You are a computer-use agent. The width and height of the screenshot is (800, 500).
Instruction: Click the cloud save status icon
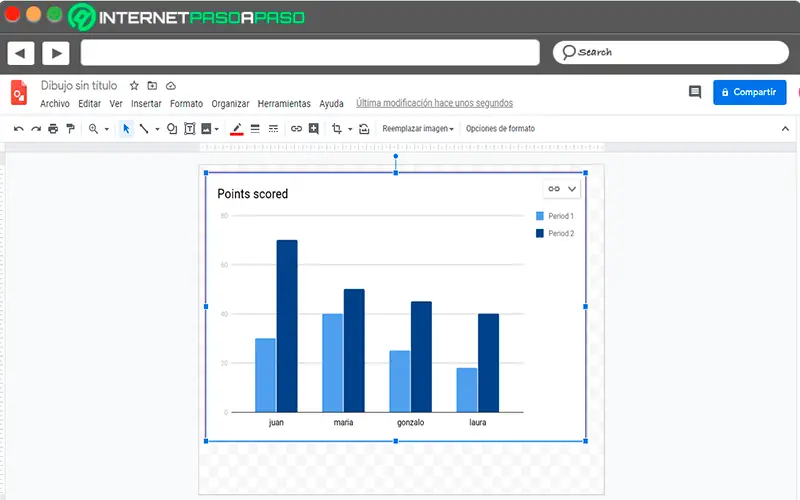[171, 86]
